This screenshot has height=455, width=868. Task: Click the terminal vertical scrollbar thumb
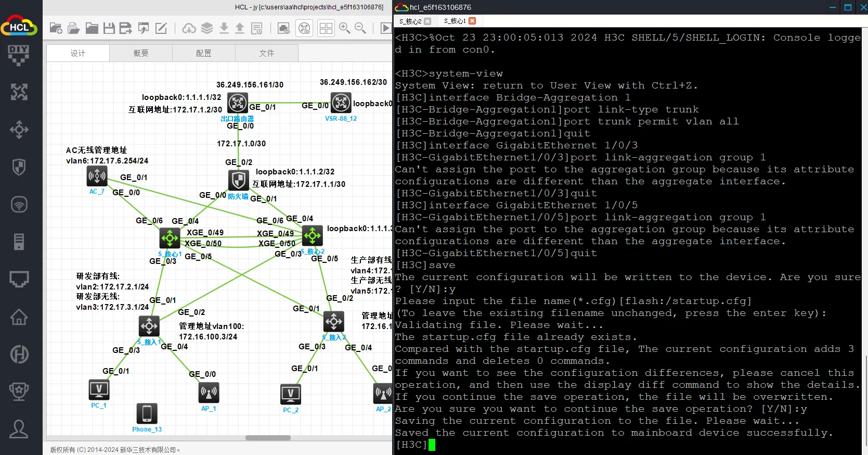[x=866, y=401]
